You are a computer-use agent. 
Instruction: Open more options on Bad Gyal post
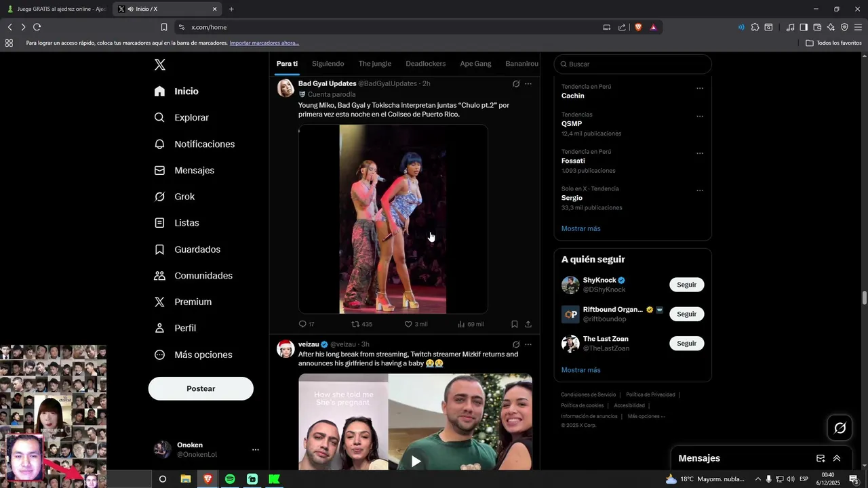(528, 84)
